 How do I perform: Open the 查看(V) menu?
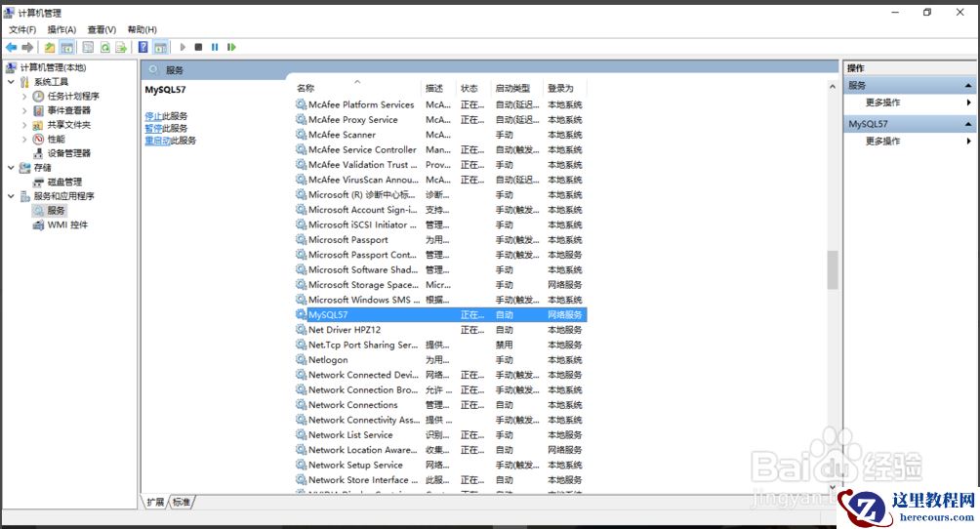point(101,29)
